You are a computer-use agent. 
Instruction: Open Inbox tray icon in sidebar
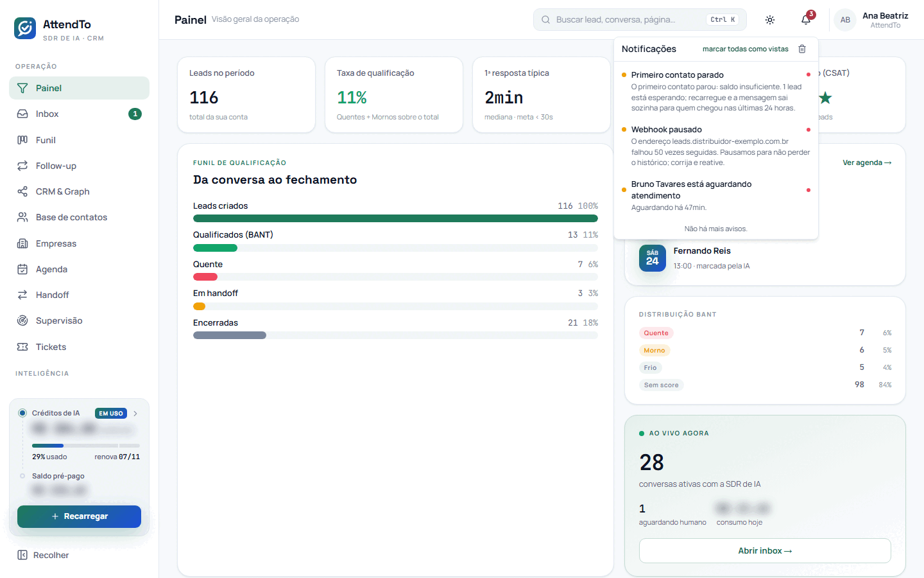tap(22, 114)
